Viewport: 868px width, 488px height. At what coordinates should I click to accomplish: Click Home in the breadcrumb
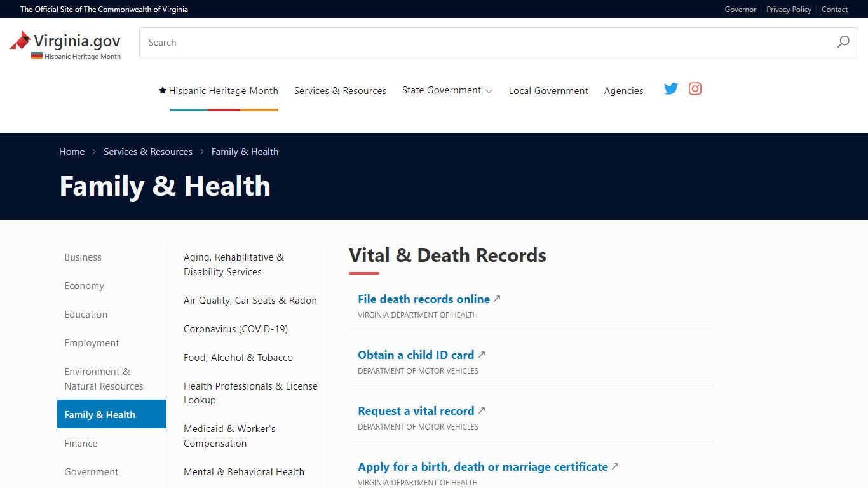point(72,152)
